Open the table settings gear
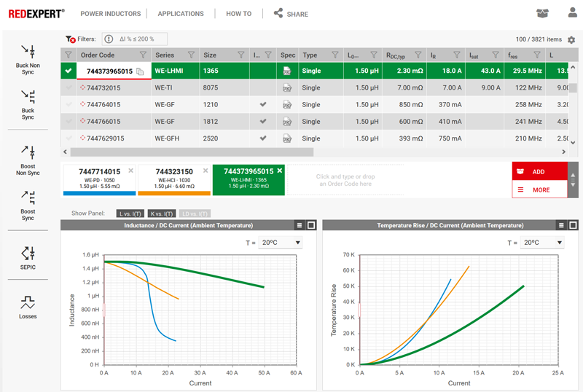This screenshot has height=392, width=583. pyautogui.click(x=571, y=40)
